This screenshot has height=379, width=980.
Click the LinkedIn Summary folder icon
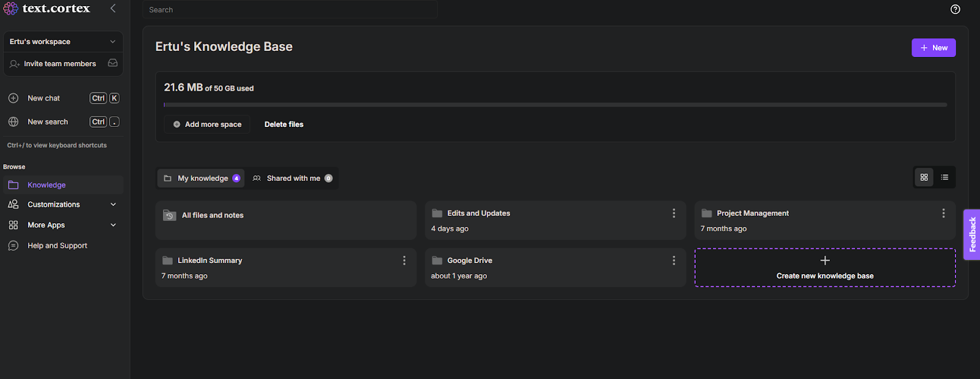pos(167,261)
